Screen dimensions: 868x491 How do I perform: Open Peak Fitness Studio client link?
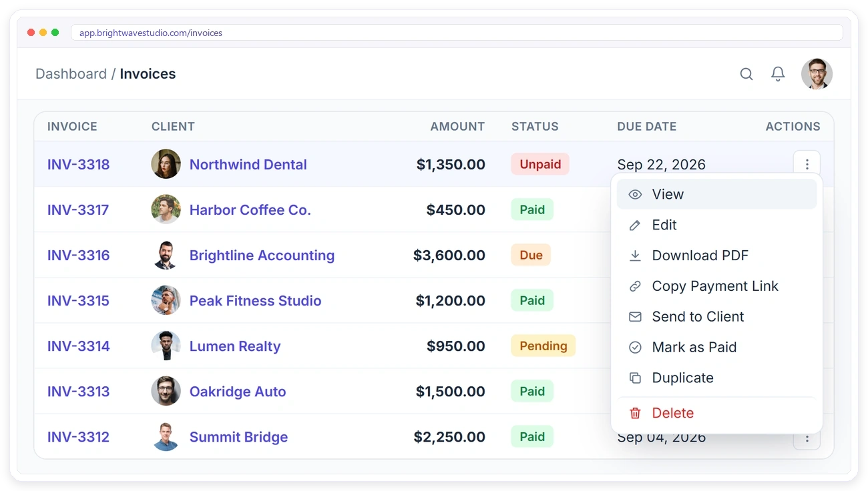[256, 301]
